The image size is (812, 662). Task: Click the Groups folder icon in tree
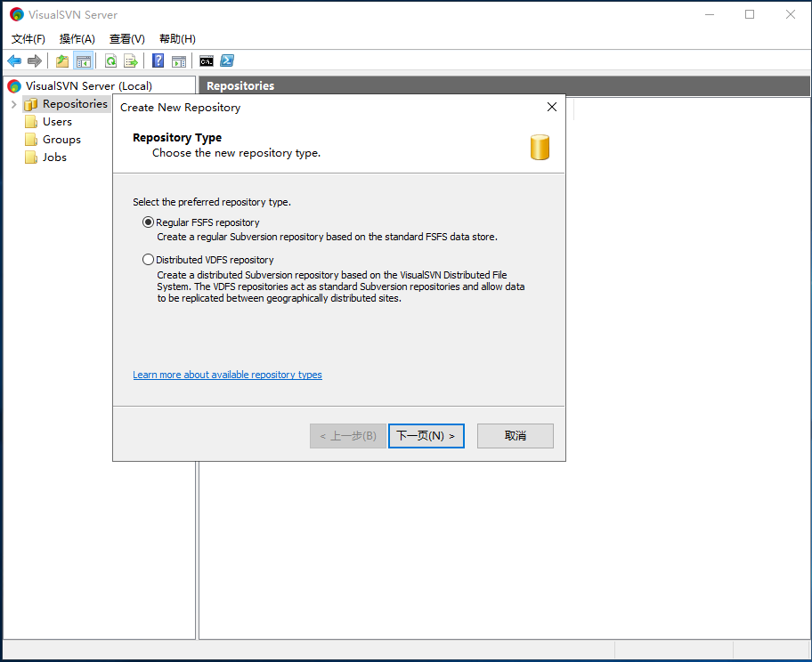point(31,139)
